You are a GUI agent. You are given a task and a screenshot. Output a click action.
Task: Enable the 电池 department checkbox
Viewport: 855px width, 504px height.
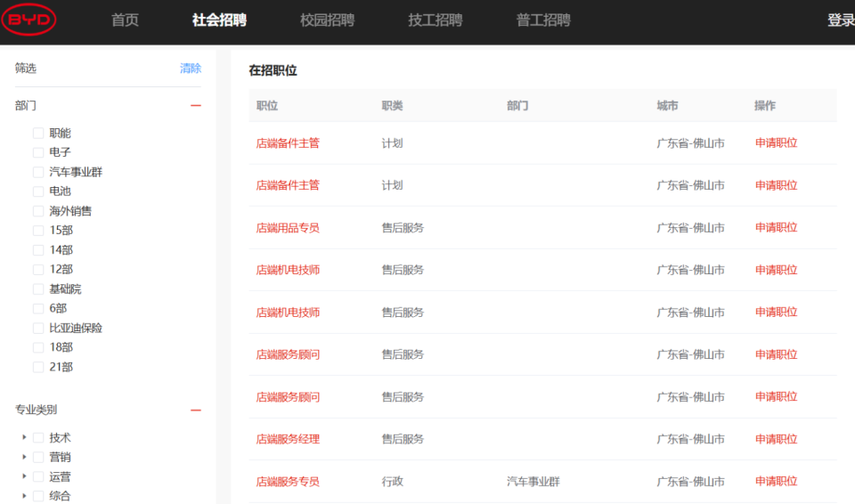click(x=38, y=191)
